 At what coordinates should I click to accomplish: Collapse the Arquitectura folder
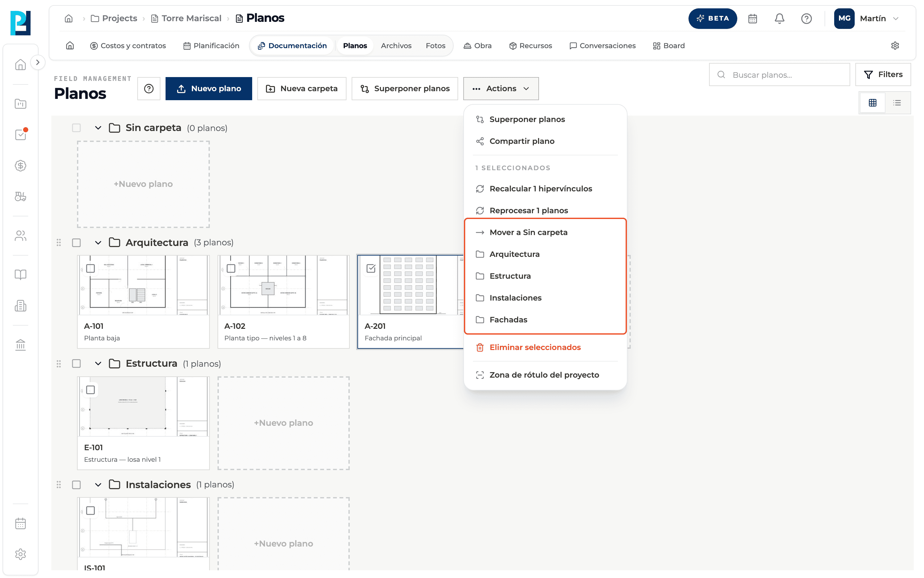coord(98,242)
